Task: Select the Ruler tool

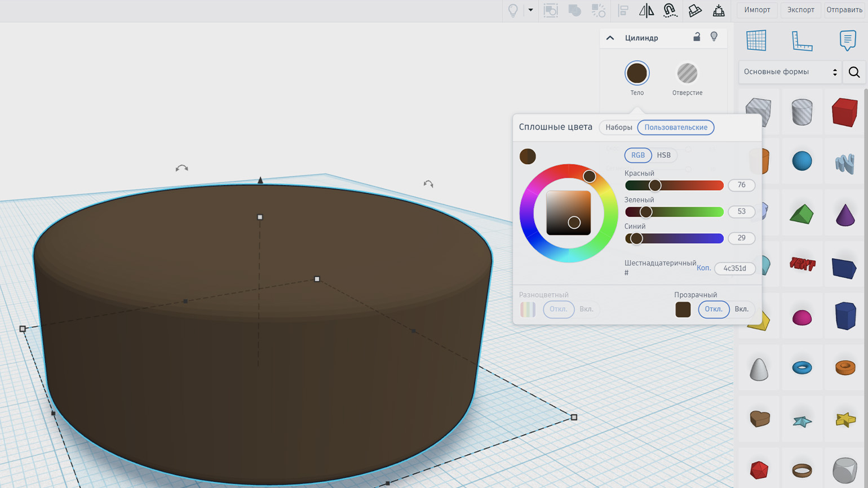Action: click(x=801, y=41)
